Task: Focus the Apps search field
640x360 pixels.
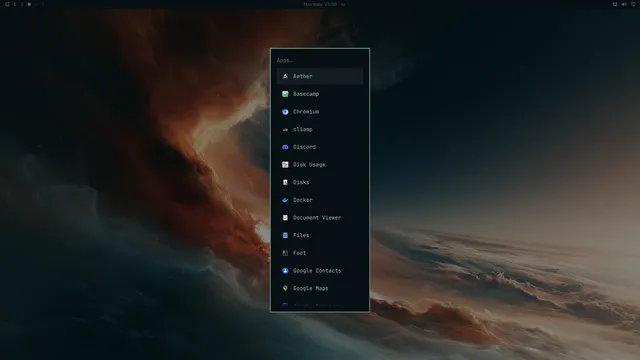Action: (320, 60)
